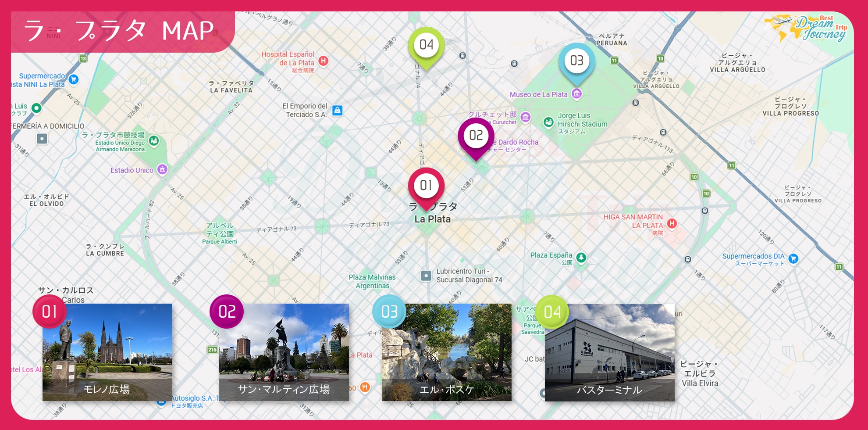Image resolution: width=868 pixels, height=430 pixels.
Task: Click the El Emporio del Terciado blue marker
Action: coord(337,110)
